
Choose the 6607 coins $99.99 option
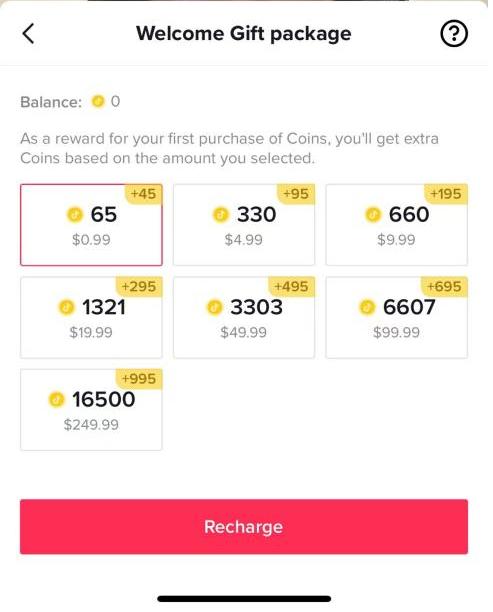point(397,317)
